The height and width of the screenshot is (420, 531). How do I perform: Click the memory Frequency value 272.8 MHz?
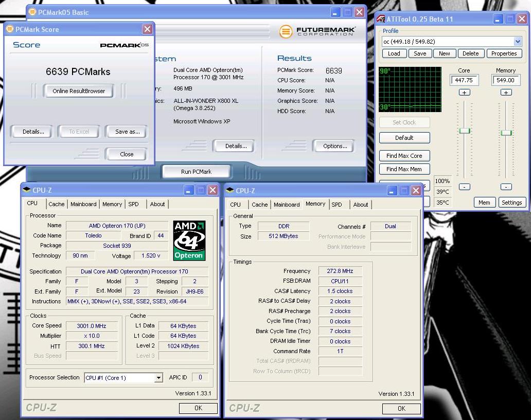340,271
